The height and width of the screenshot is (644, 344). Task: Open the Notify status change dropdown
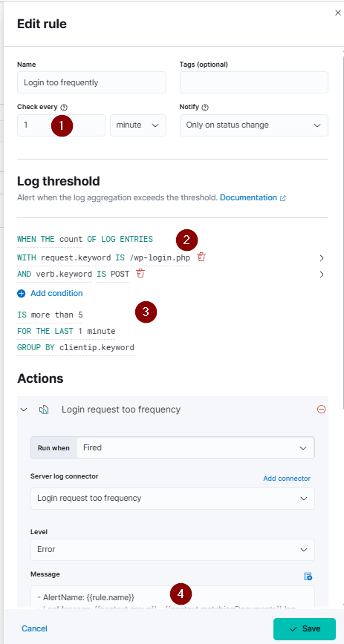tap(254, 125)
